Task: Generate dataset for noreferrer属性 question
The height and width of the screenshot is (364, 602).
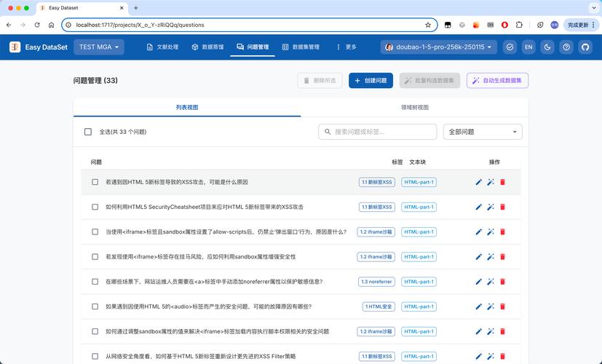Action: [491, 282]
